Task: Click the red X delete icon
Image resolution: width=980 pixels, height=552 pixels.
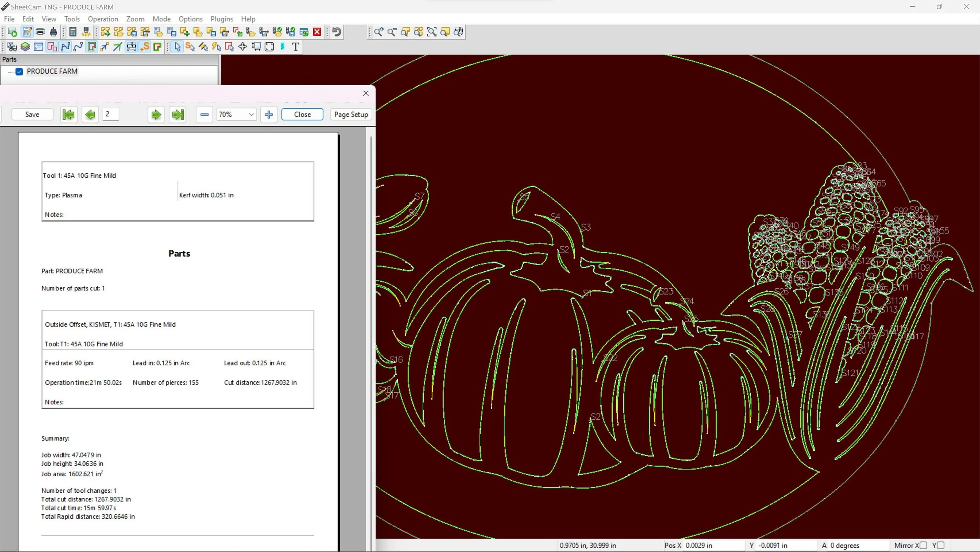Action: click(317, 32)
